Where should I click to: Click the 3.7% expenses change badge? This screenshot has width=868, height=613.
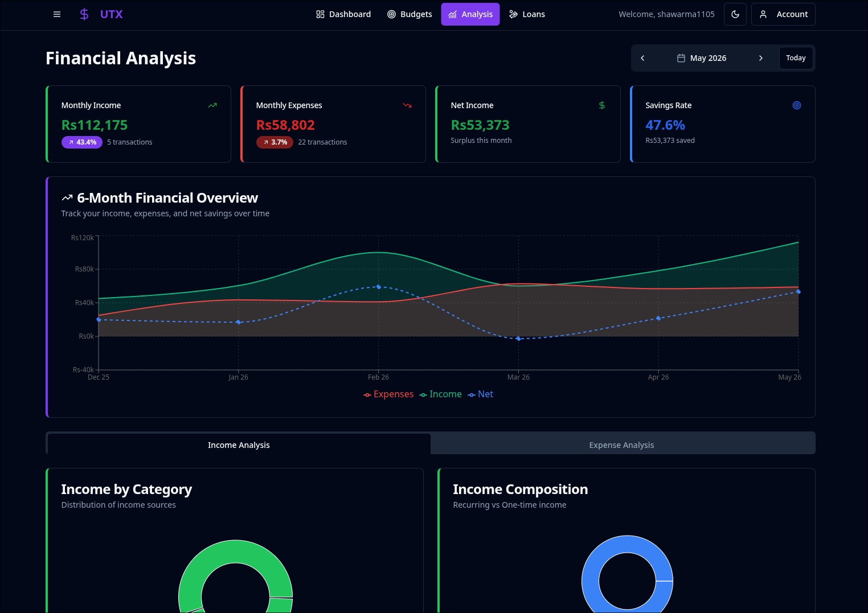point(275,142)
